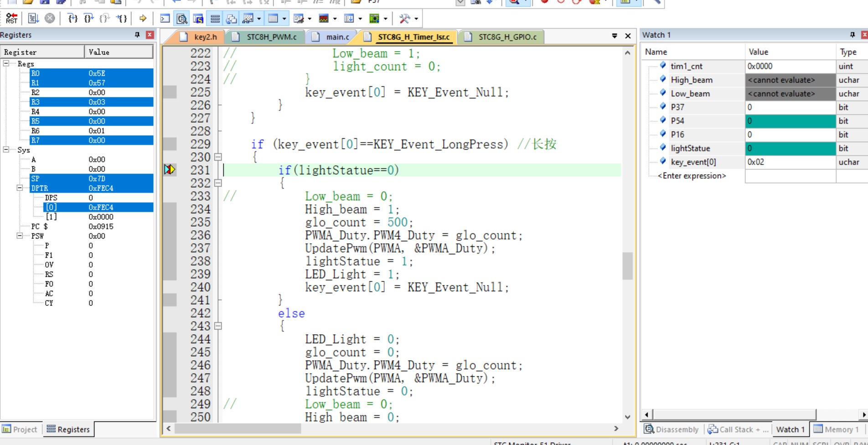
Task: Click the Run icon to start execution
Action: pos(33,19)
